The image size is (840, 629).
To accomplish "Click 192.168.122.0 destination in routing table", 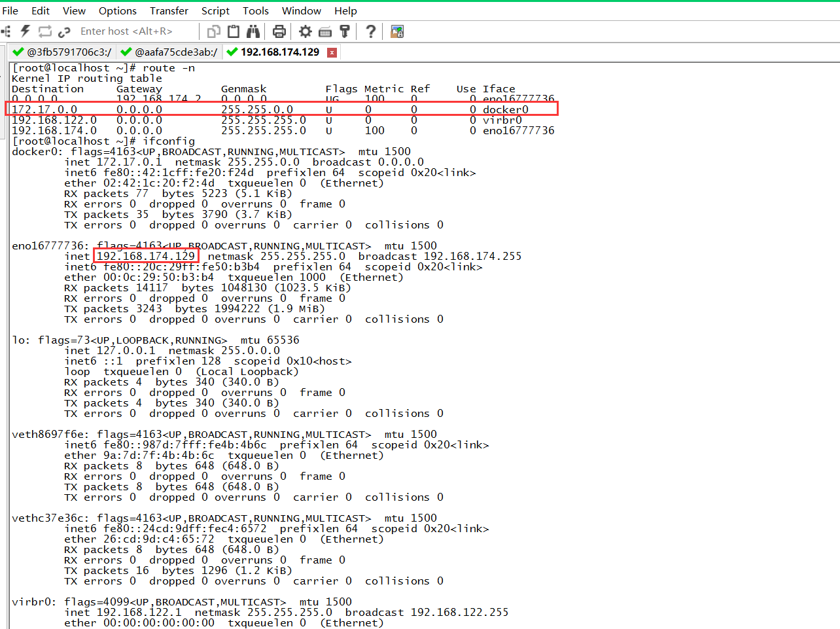I will tap(54, 120).
